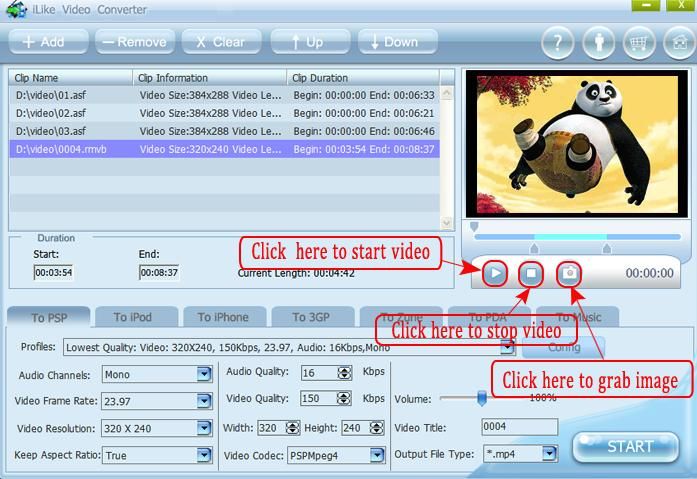The height and width of the screenshot is (479, 697).
Task: Click the Volume slider handle
Action: point(481,398)
